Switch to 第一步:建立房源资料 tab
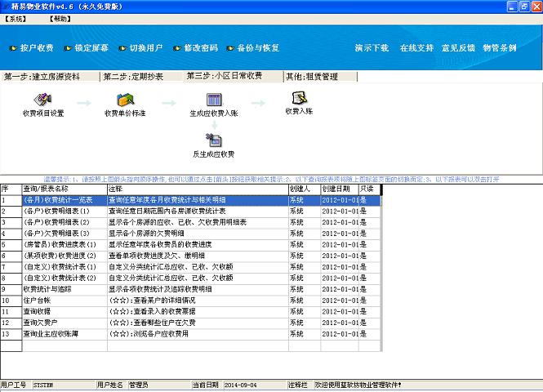The width and height of the screenshot is (543, 392). click(x=50, y=77)
